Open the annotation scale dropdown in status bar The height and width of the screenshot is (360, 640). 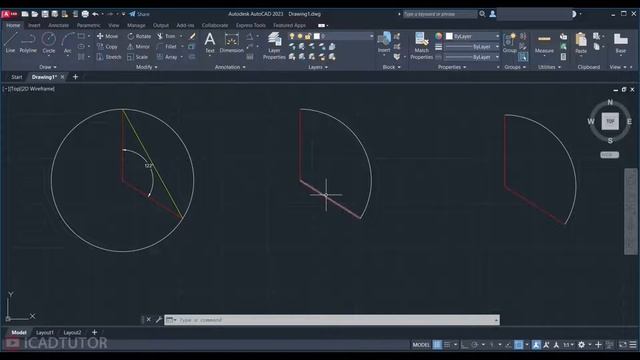pos(568,345)
